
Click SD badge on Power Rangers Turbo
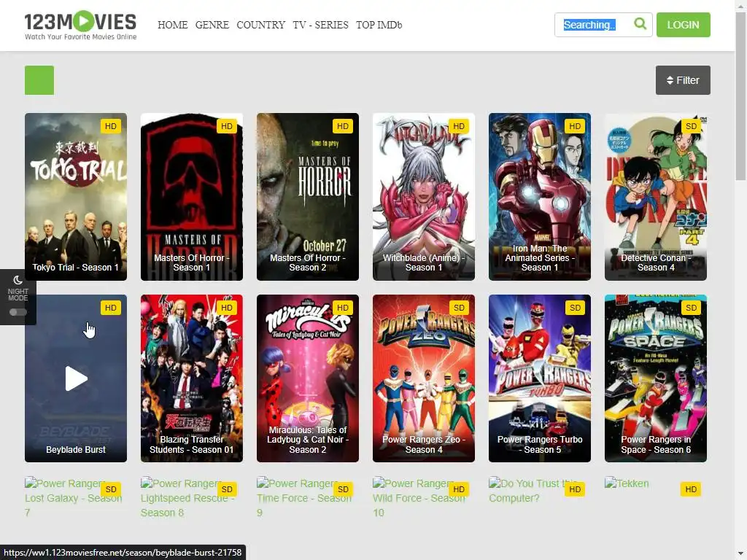575,308
